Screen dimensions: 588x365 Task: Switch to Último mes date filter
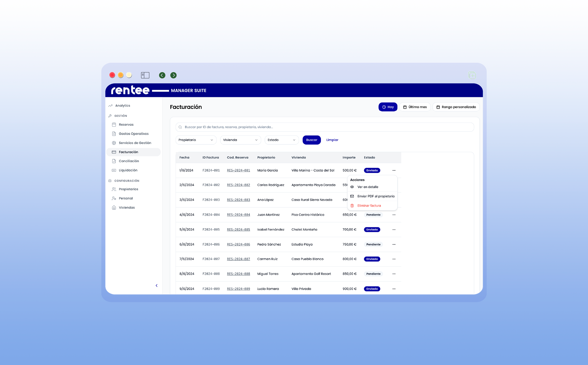tap(415, 107)
